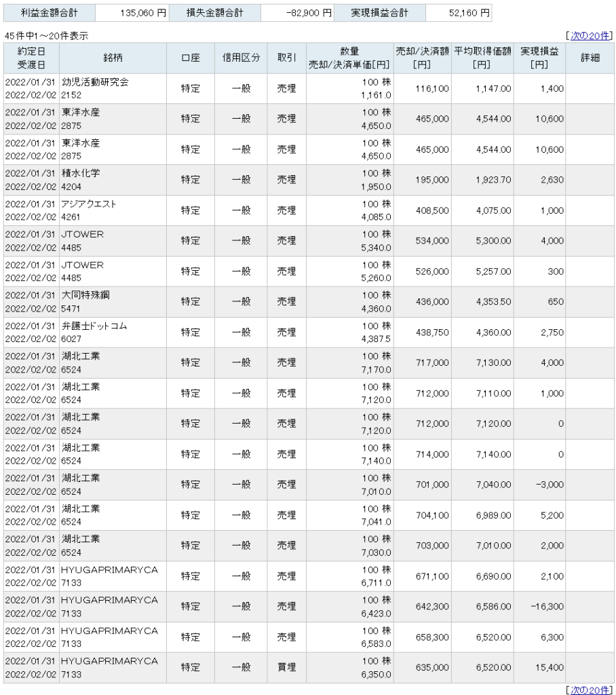Click the 平均取得価額 column header
Screen dimensions: 616x695
[482, 58]
